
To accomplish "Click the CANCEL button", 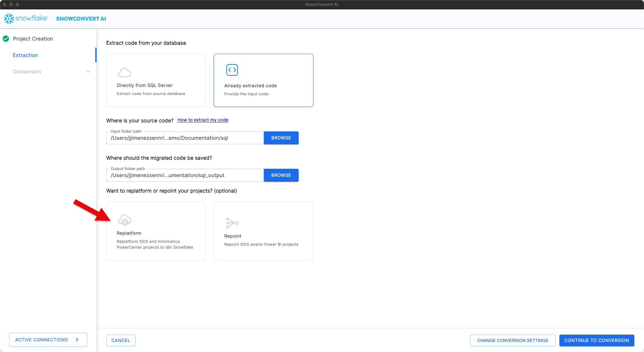I will tap(121, 340).
